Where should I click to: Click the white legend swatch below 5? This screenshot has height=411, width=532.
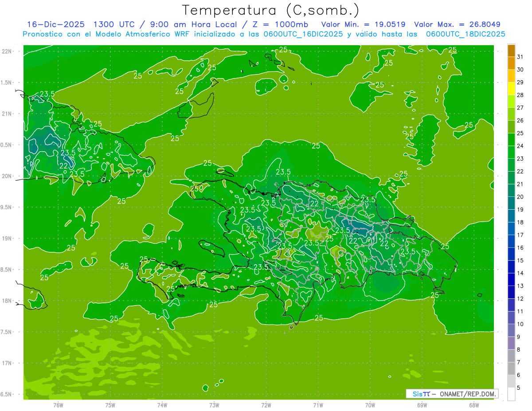[511, 394]
